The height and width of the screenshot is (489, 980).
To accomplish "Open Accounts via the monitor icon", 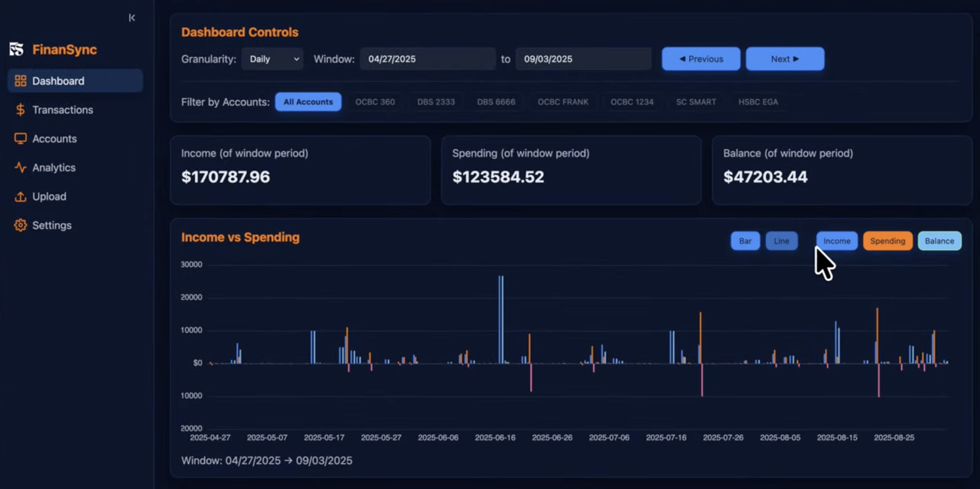I will pos(20,139).
